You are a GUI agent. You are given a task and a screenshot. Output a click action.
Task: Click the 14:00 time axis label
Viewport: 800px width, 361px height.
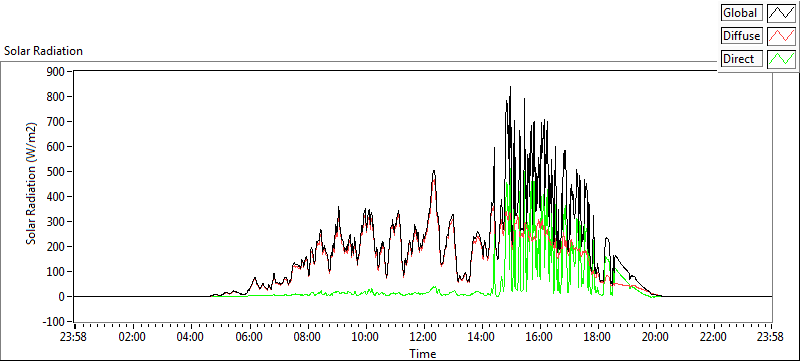click(481, 337)
